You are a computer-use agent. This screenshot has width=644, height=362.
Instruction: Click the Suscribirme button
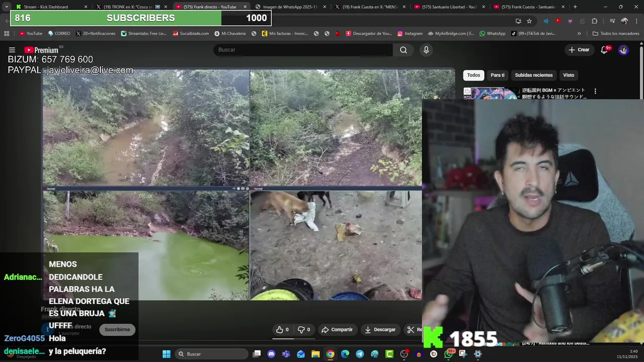117,330
